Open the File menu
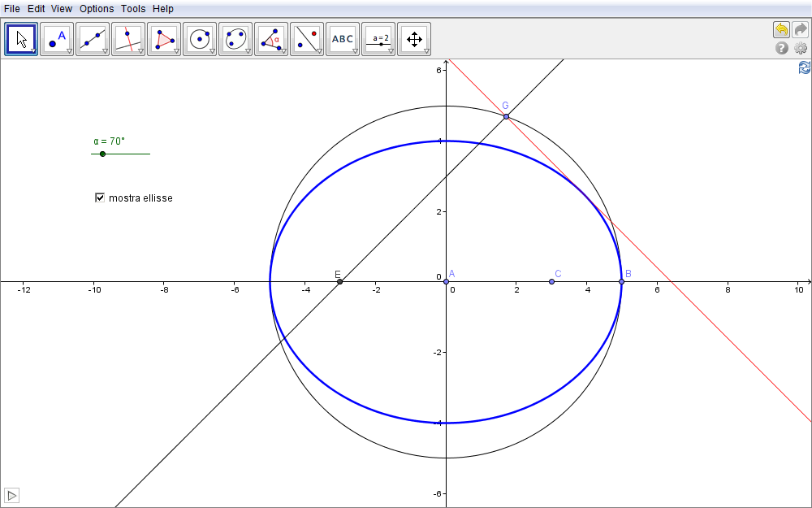 tap(11, 8)
